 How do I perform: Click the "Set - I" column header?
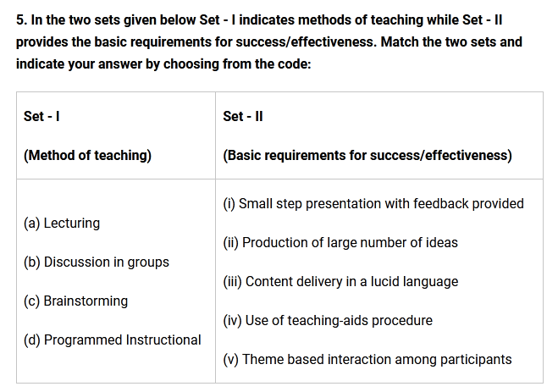click(41, 116)
